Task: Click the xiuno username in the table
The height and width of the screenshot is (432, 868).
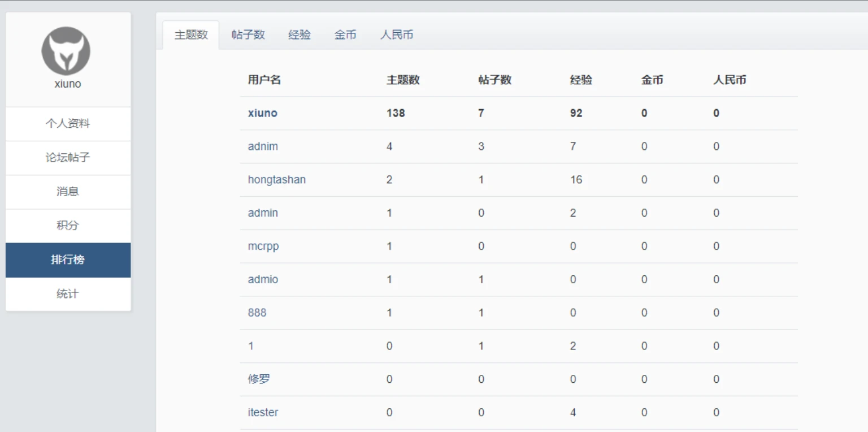Action: tap(262, 113)
